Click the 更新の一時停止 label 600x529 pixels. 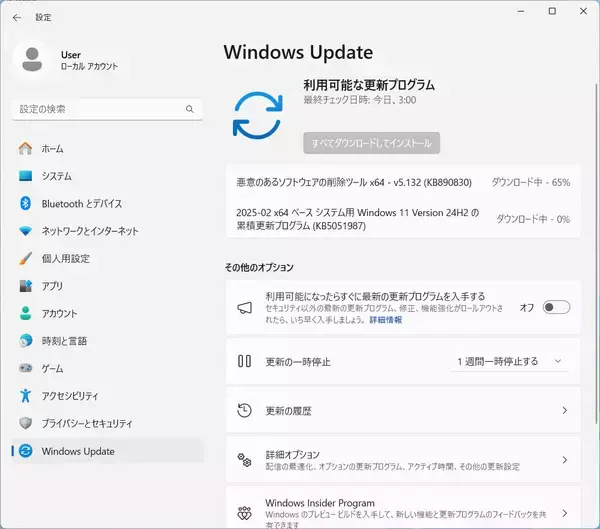point(298,362)
